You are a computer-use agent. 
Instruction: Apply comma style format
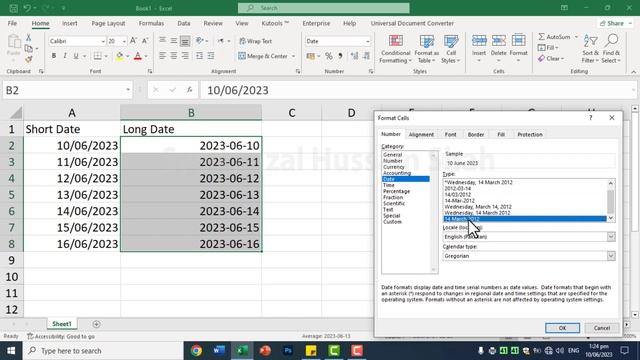tap(340, 56)
